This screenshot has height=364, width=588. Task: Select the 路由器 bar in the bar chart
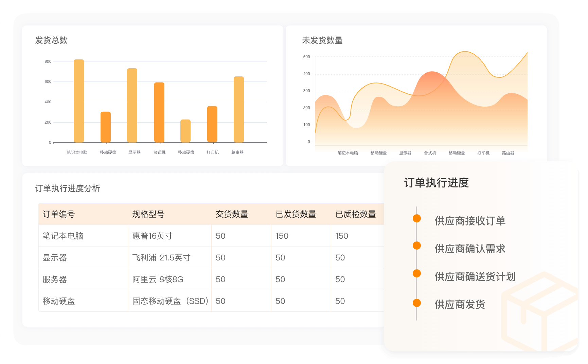239,109
